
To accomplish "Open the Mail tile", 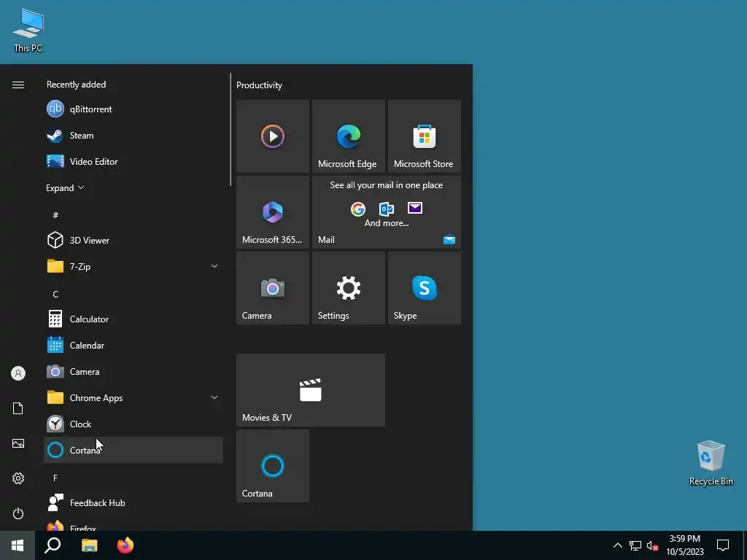I will (387, 212).
